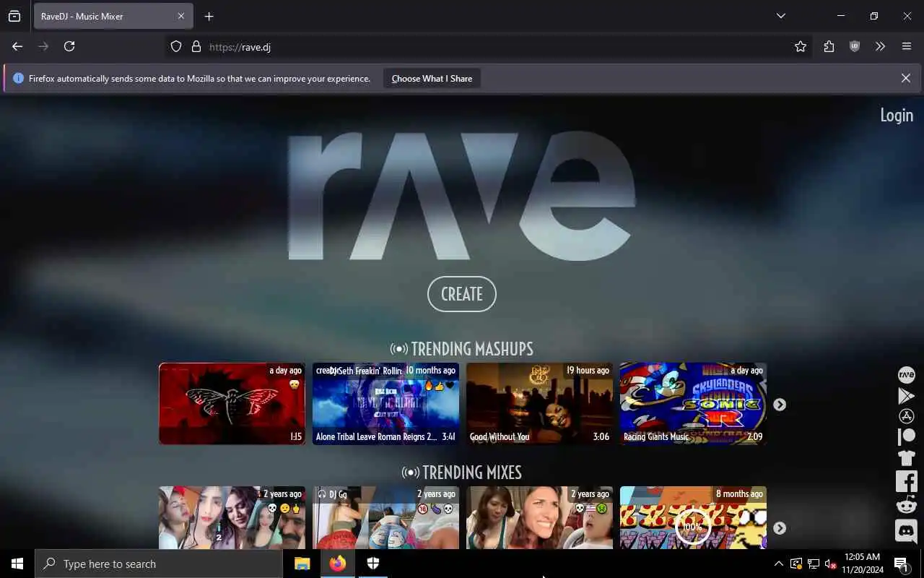Click the muted volume tray icon
924x578 pixels.
[830, 564]
